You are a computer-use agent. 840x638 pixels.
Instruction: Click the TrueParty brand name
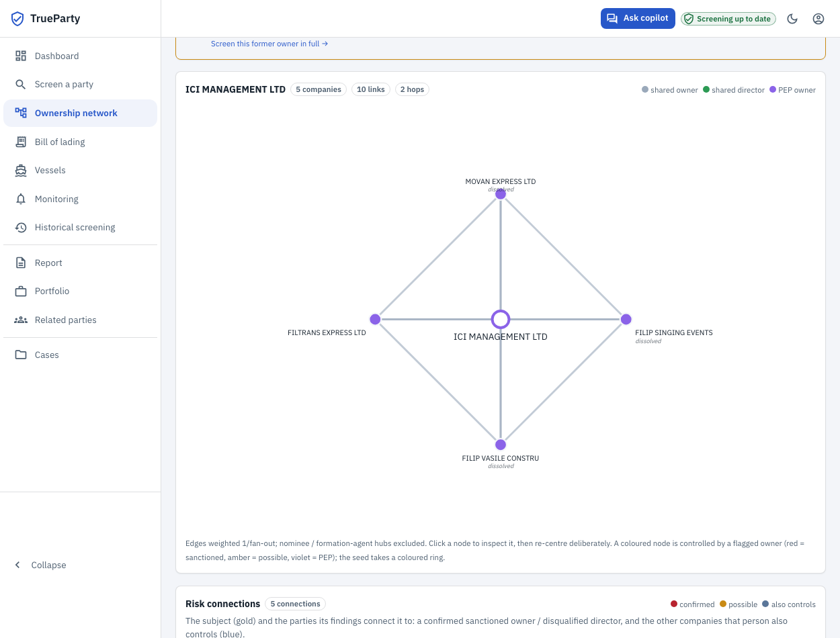coord(55,19)
